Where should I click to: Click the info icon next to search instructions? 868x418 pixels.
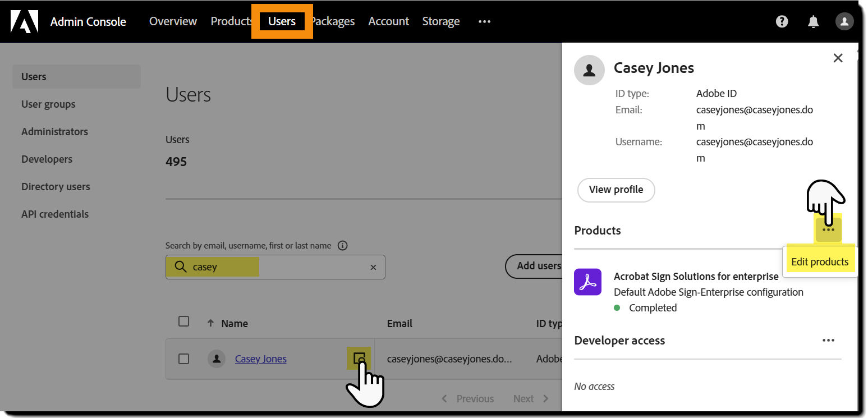point(342,245)
